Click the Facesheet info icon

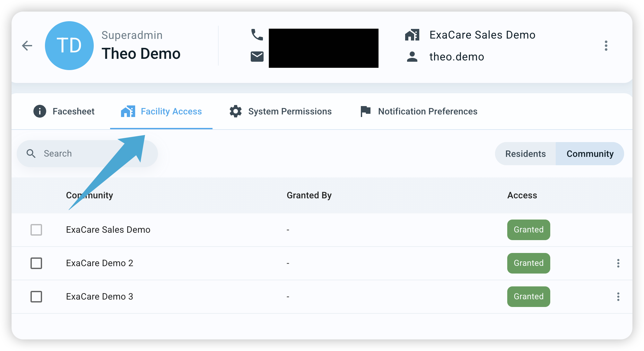(40, 111)
